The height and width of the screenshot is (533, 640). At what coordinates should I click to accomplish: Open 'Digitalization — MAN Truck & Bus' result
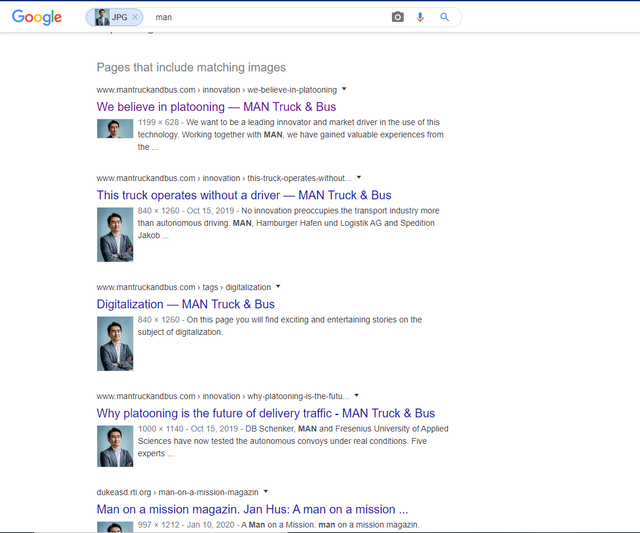pos(186,304)
